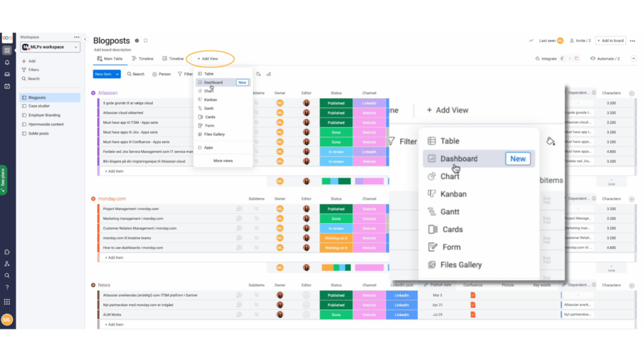Add a column using plus icon in News header

click(631, 285)
